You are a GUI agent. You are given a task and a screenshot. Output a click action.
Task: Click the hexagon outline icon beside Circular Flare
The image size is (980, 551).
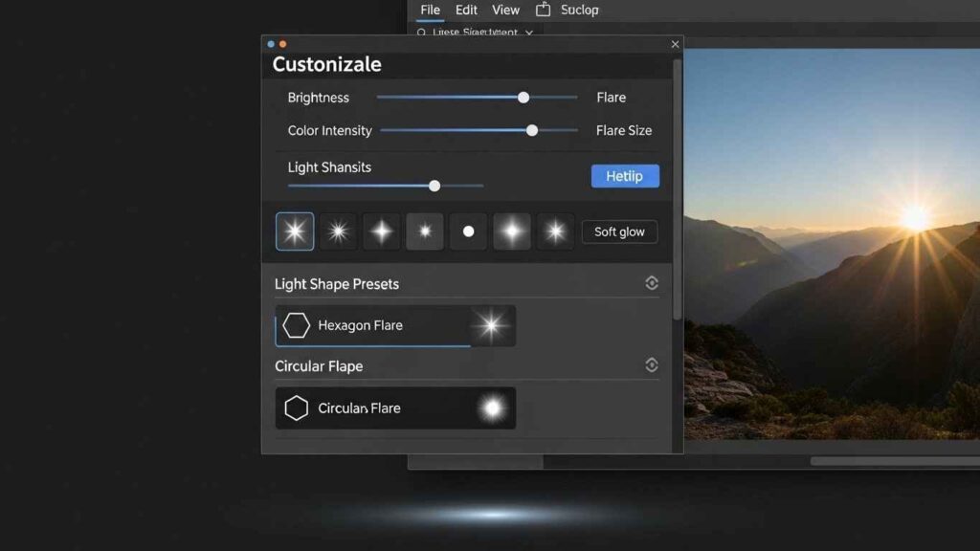pyautogui.click(x=296, y=408)
